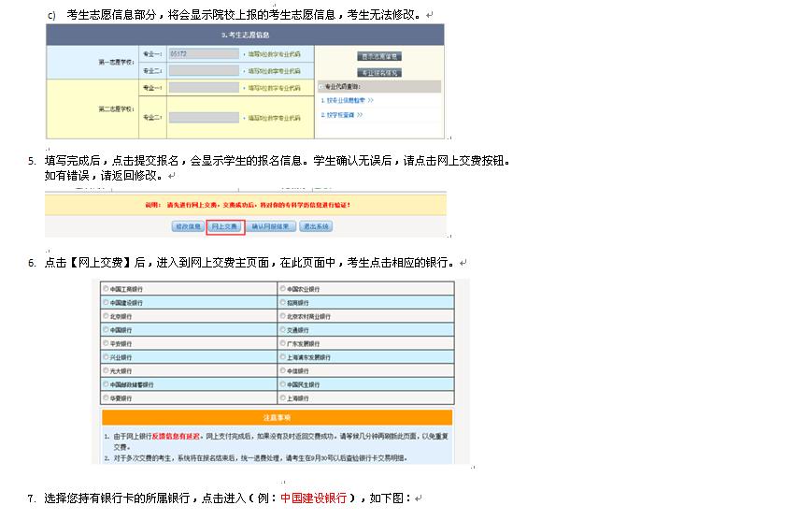This screenshot has height=520, width=812.
Task: Choose 中国建设银行 as the payment bank
Action: point(107,303)
